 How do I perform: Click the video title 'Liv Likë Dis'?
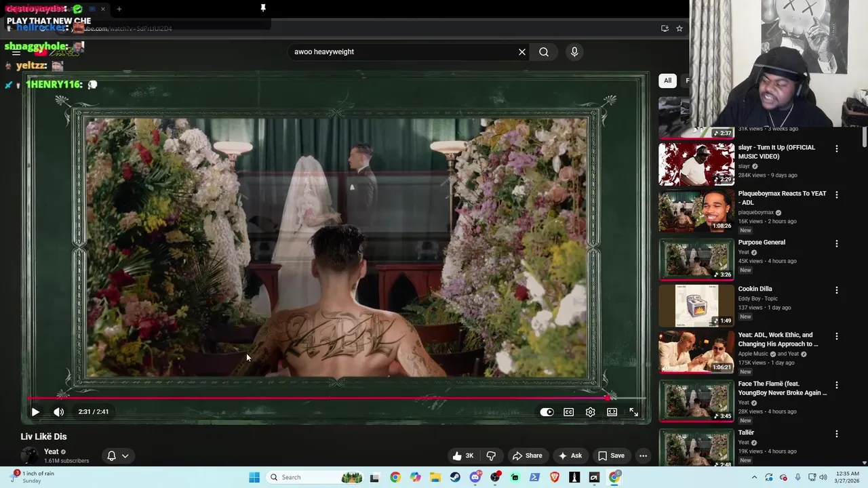click(x=43, y=436)
